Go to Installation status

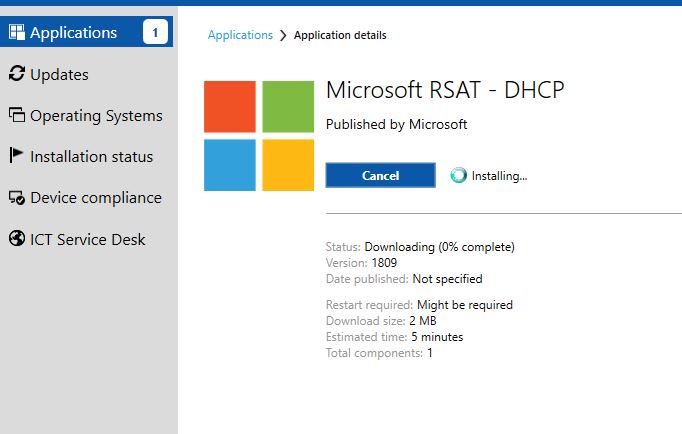pos(91,157)
